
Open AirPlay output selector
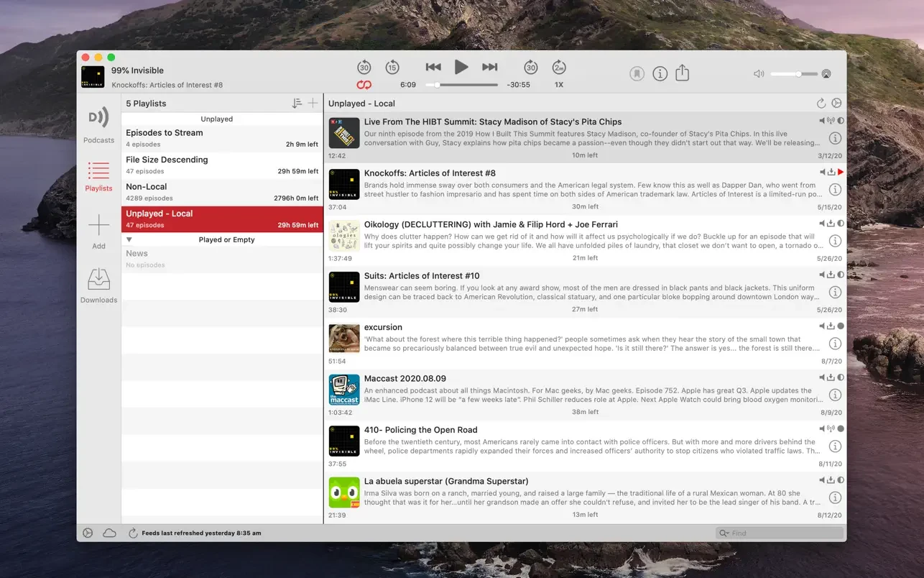[826, 74]
